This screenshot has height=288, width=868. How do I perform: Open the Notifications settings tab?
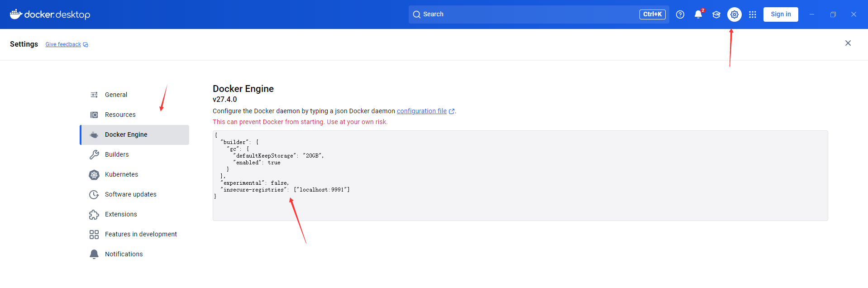pos(134,254)
